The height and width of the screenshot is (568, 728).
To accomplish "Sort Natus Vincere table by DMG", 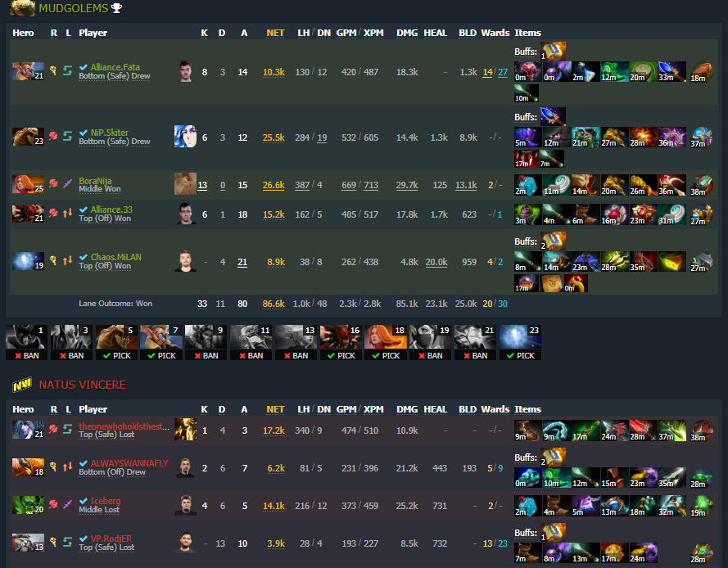I will tap(407, 409).
